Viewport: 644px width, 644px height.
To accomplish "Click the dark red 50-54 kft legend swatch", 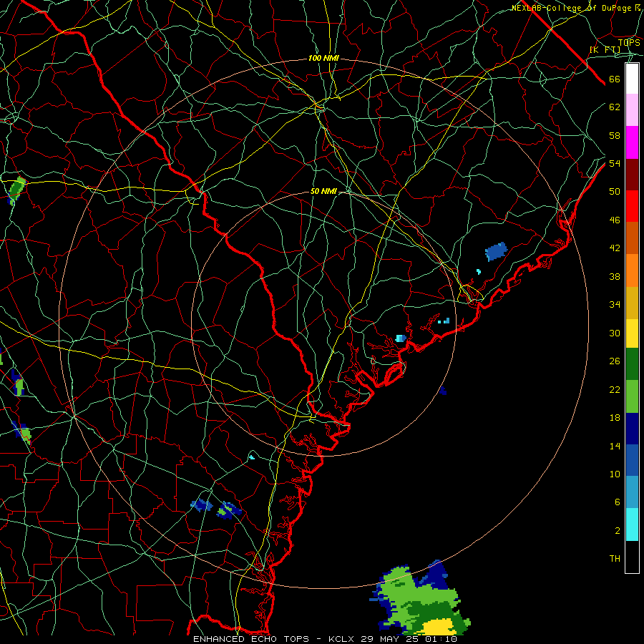I will [x=632, y=175].
